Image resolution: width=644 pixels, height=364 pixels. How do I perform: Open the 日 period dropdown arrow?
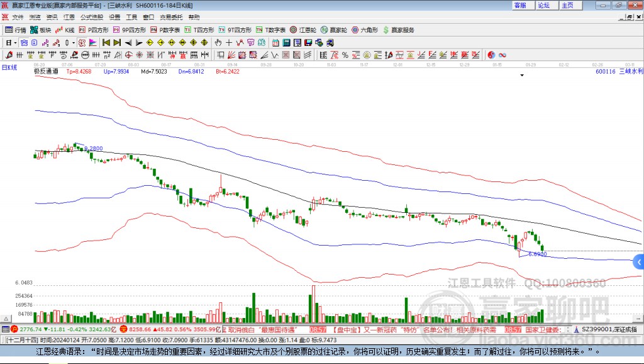[15, 43]
